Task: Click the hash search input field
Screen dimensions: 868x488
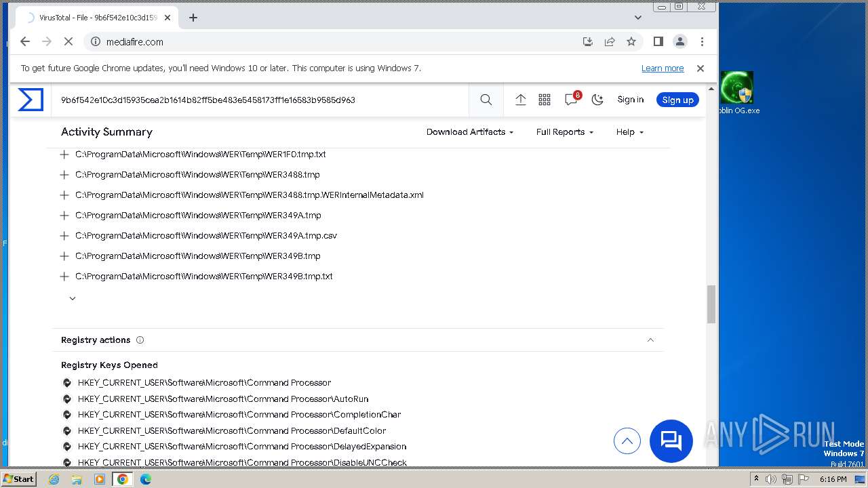Action: (261, 100)
